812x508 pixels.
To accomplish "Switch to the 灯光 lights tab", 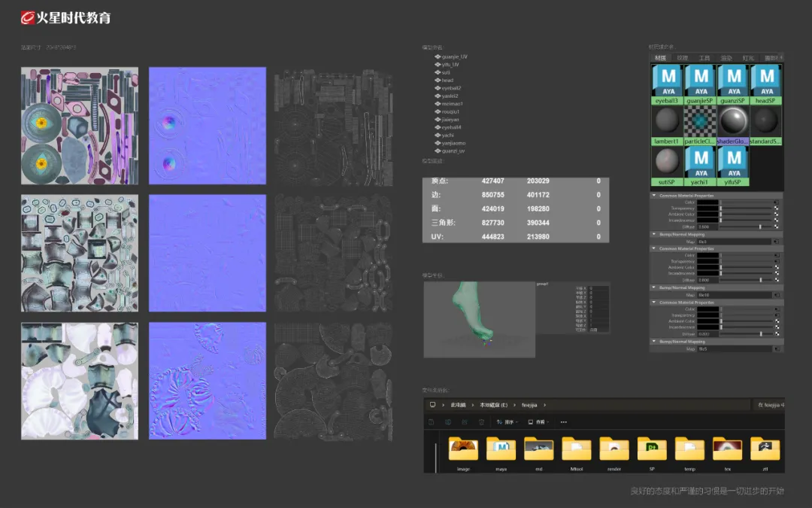I will (x=748, y=58).
